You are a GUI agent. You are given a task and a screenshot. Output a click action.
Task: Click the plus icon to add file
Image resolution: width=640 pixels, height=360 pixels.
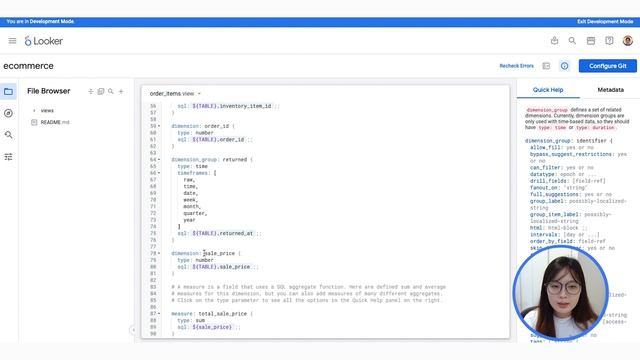click(x=121, y=91)
